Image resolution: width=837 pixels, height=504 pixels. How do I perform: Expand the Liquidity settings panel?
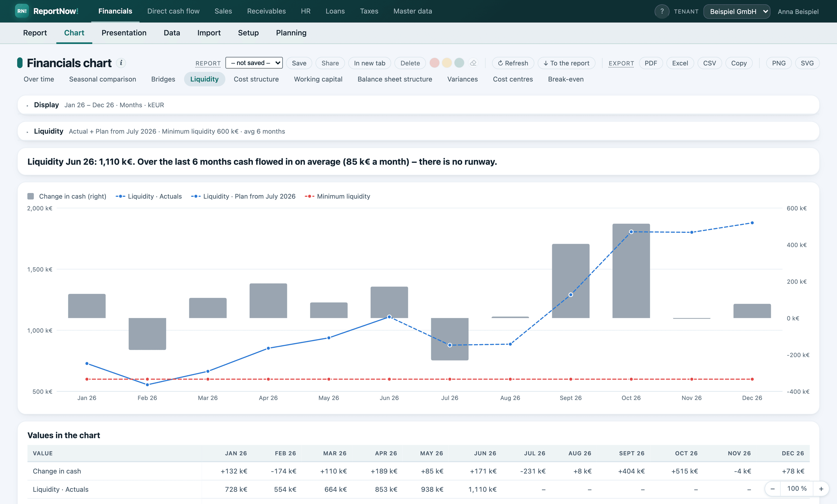pyautogui.click(x=418, y=131)
